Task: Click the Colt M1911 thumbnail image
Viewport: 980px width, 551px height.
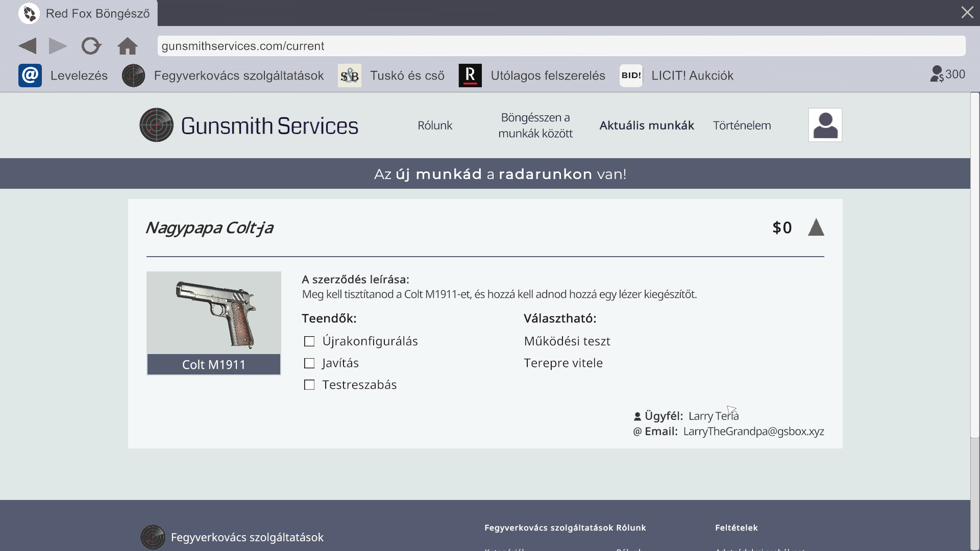Action: (214, 313)
